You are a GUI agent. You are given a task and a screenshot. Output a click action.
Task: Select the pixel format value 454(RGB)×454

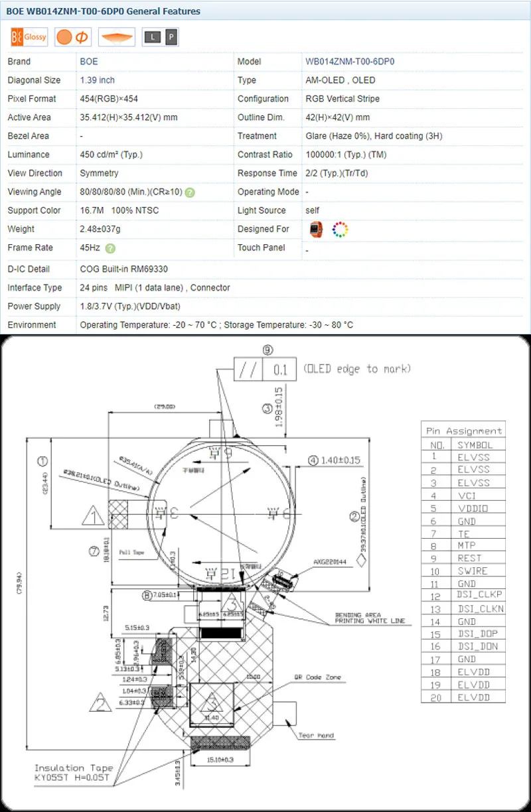(109, 99)
